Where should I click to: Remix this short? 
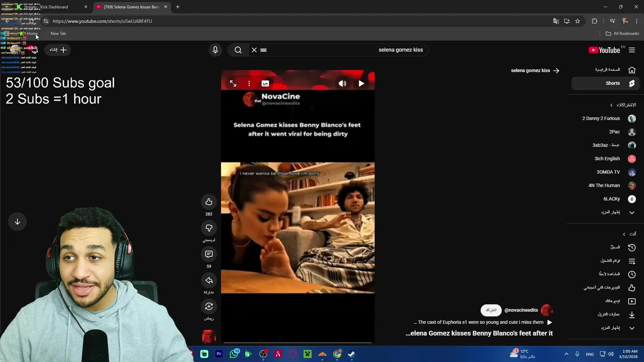(x=209, y=307)
